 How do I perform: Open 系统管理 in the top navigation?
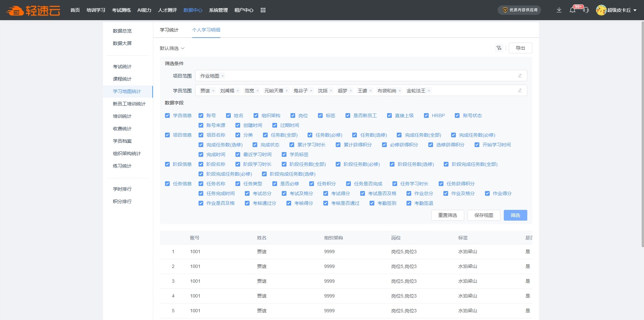pyautogui.click(x=218, y=10)
